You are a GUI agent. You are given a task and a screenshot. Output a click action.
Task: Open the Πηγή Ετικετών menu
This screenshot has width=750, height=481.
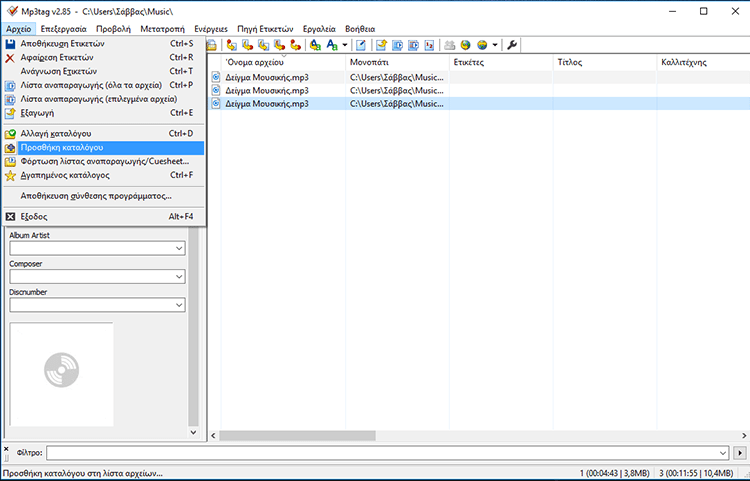tap(265, 29)
